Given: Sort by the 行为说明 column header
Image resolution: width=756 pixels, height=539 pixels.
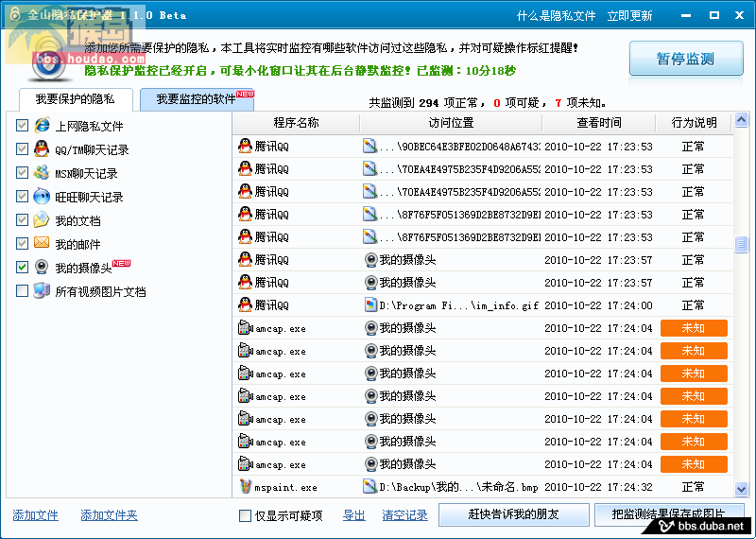Looking at the screenshot, I should click(694, 123).
